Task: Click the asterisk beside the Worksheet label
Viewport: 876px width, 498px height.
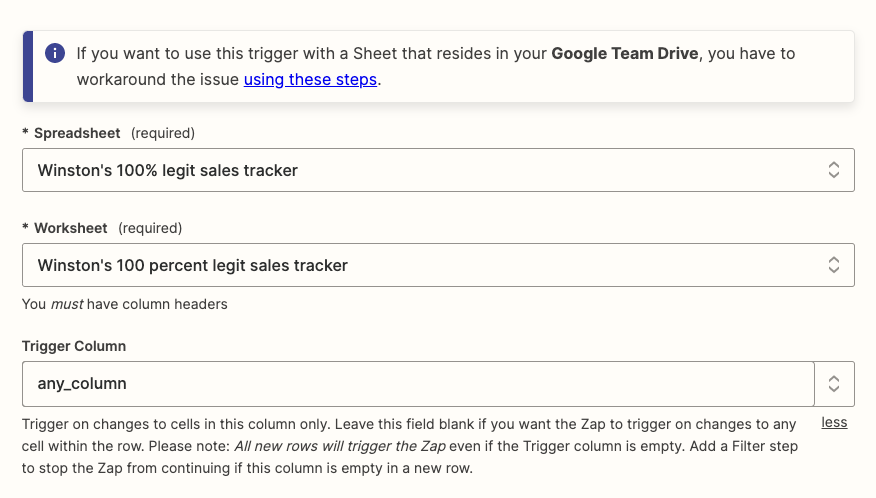Action: (x=26, y=228)
